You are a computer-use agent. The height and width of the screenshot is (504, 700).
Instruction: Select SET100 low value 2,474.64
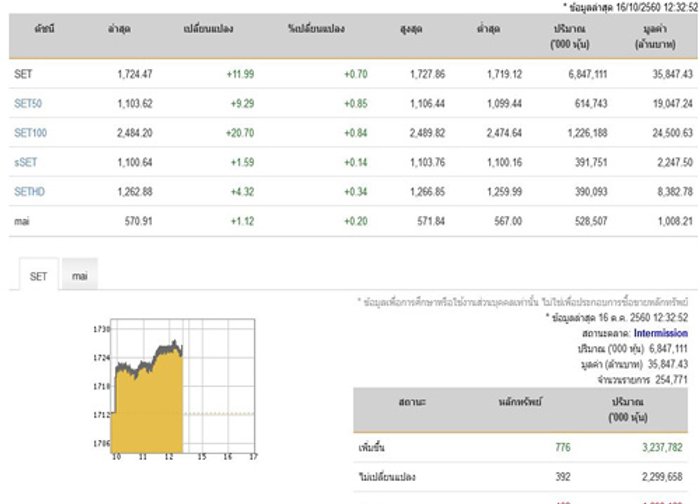click(504, 133)
